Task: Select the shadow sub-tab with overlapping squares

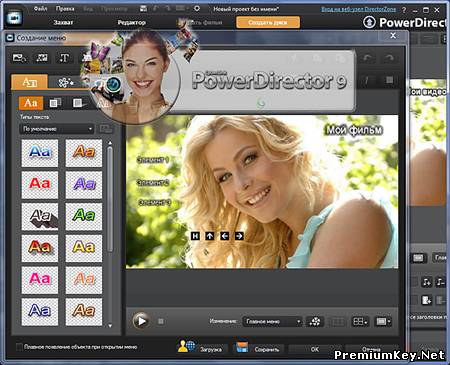Action: pyautogui.click(x=55, y=103)
